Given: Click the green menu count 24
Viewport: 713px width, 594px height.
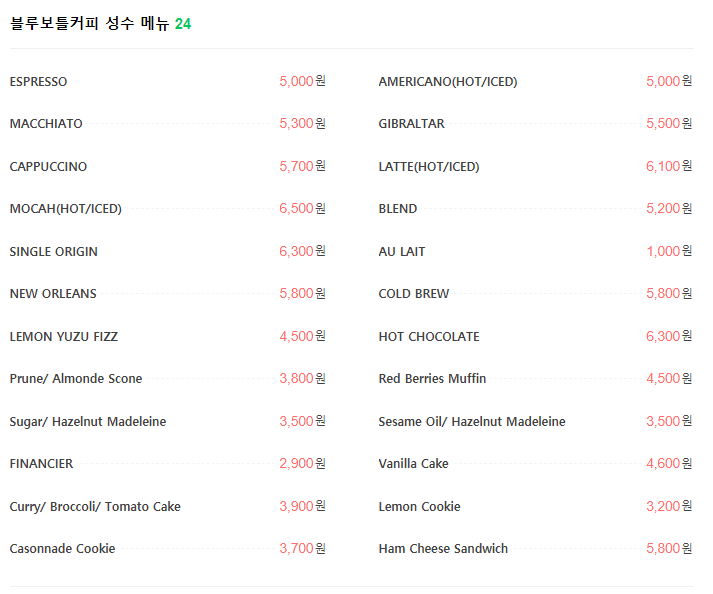Looking at the screenshot, I should (183, 24).
